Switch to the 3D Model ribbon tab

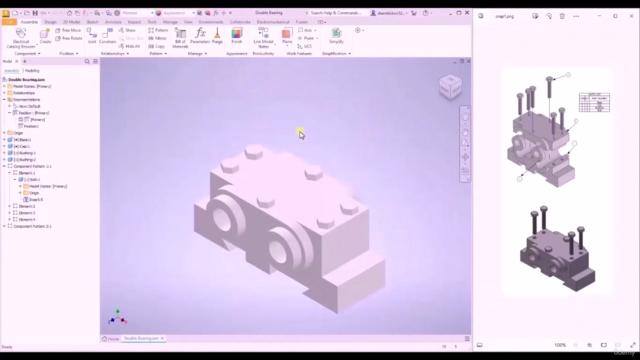pyautogui.click(x=71, y=22)
